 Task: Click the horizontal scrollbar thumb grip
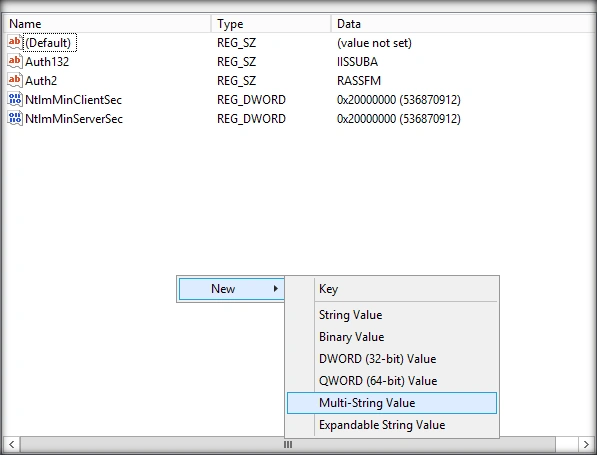(288, 444)
